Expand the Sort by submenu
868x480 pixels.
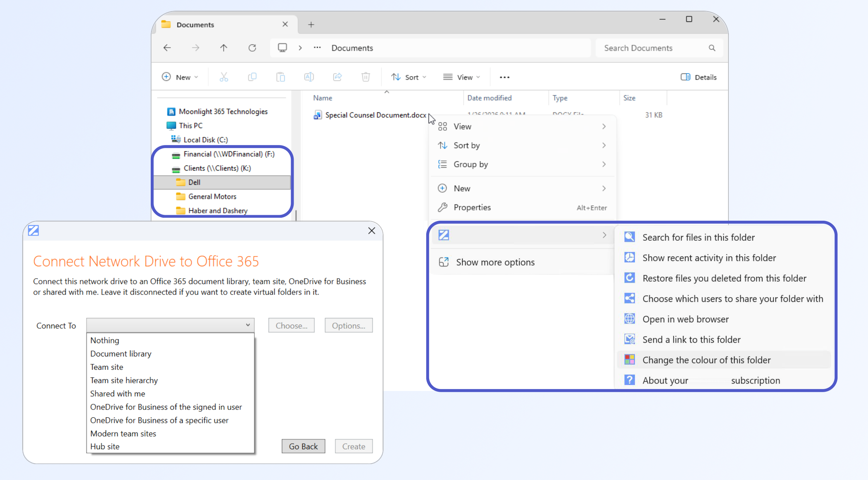pos(523,145)
